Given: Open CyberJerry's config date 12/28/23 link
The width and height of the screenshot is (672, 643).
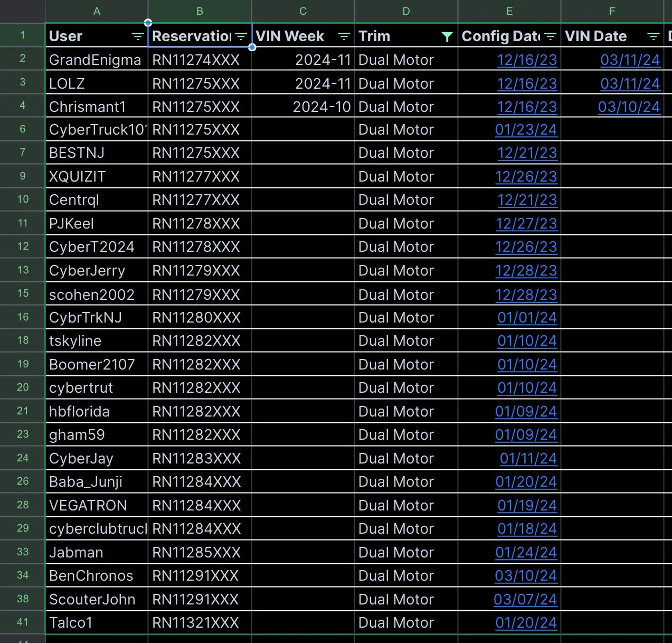Looking at the screenshot, I should (x=526, y=271).
